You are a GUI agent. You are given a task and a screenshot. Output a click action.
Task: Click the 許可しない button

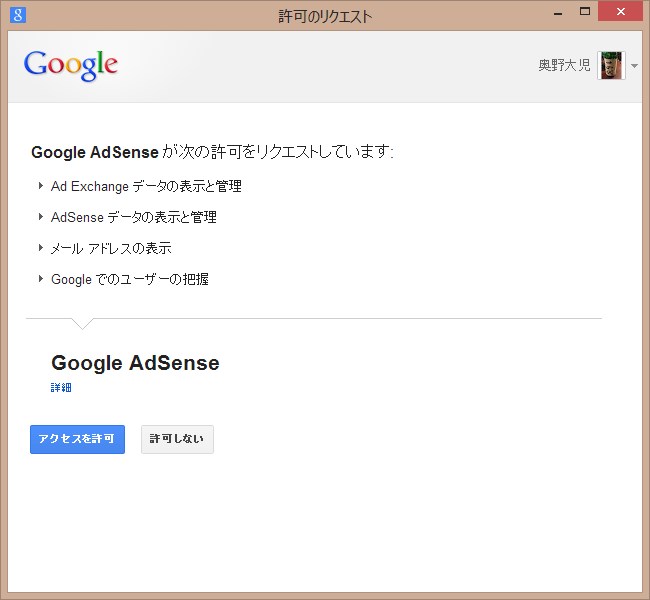click(177, 439)
